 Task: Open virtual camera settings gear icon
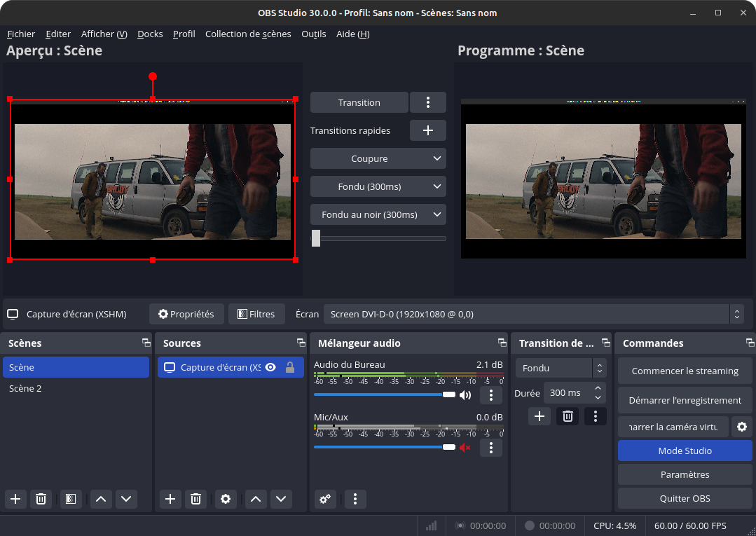pos(741,427)
